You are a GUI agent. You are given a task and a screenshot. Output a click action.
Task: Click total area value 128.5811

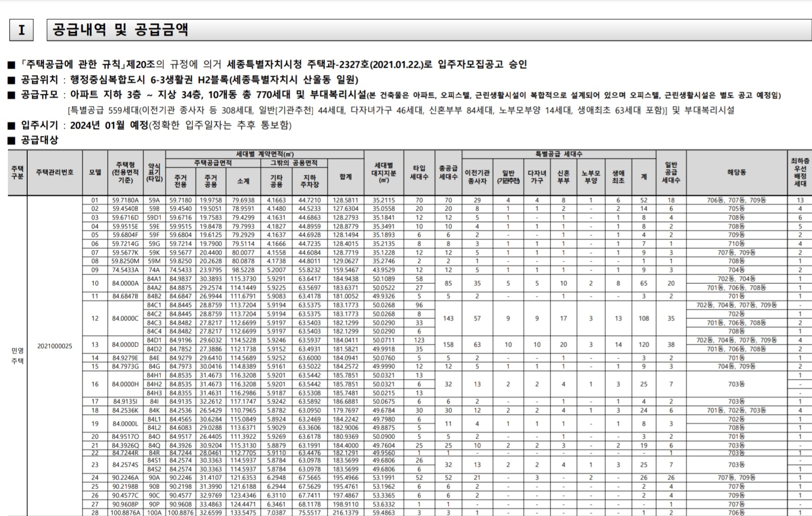pos(345,200)
